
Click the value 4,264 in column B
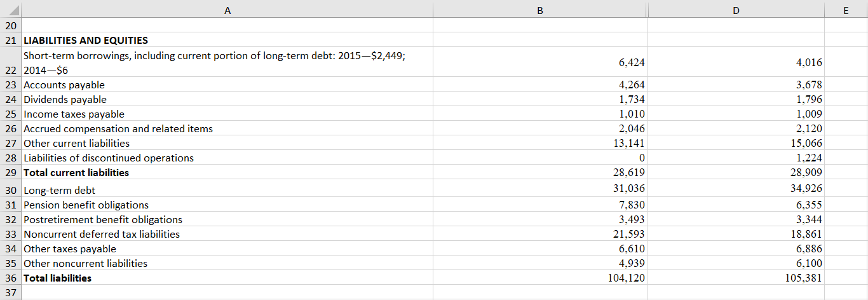pyautogui.click(x=632, y=85)
